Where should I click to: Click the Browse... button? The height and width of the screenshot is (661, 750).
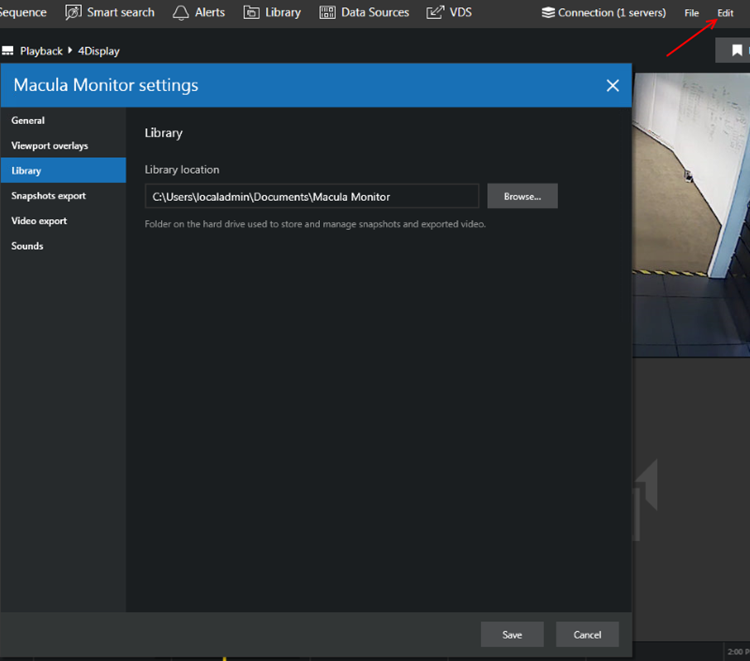pyautogui.click(x=522, y=196)
